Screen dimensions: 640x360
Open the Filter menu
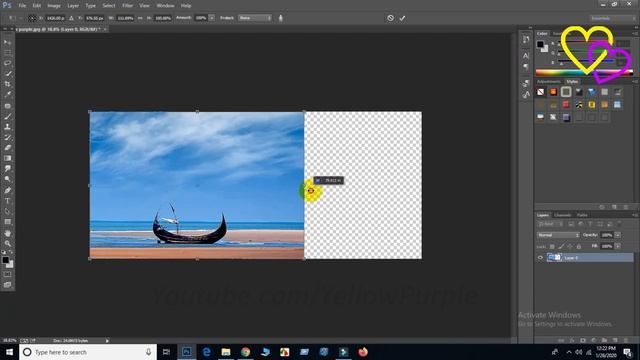[x=127, y=6]
